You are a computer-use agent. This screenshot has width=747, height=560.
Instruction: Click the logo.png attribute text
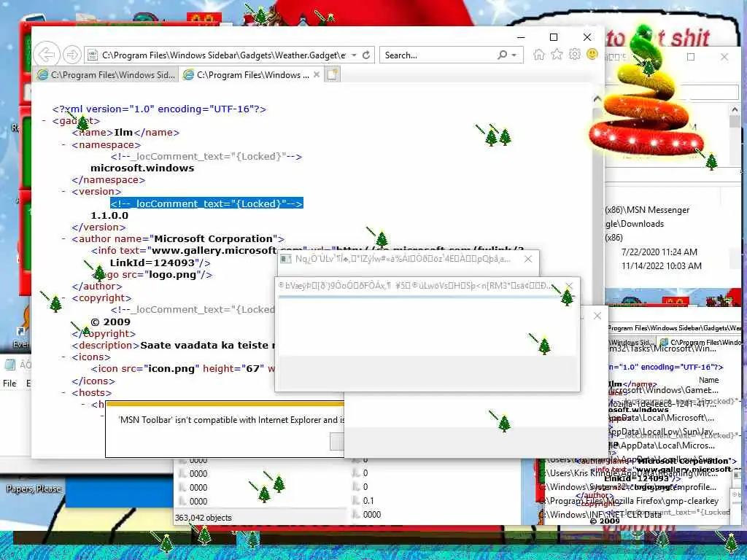pyautogui.click(x=173, y=275)
